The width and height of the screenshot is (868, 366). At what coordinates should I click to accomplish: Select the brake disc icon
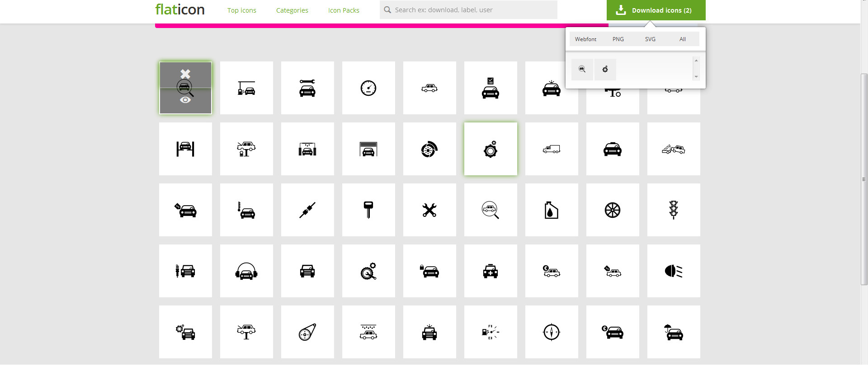pyautogui.click(x=429, y=149)
